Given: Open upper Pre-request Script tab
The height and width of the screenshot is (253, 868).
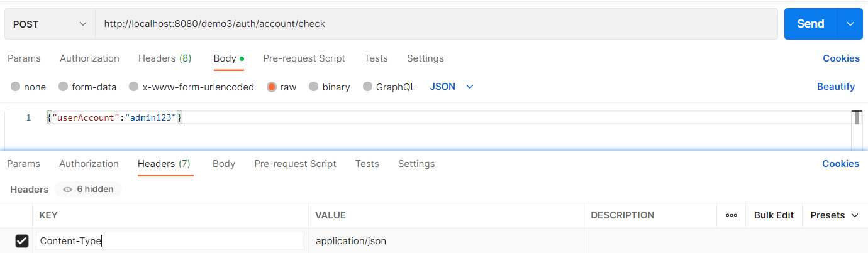Looking at the screenshot, I should [304, 58].
